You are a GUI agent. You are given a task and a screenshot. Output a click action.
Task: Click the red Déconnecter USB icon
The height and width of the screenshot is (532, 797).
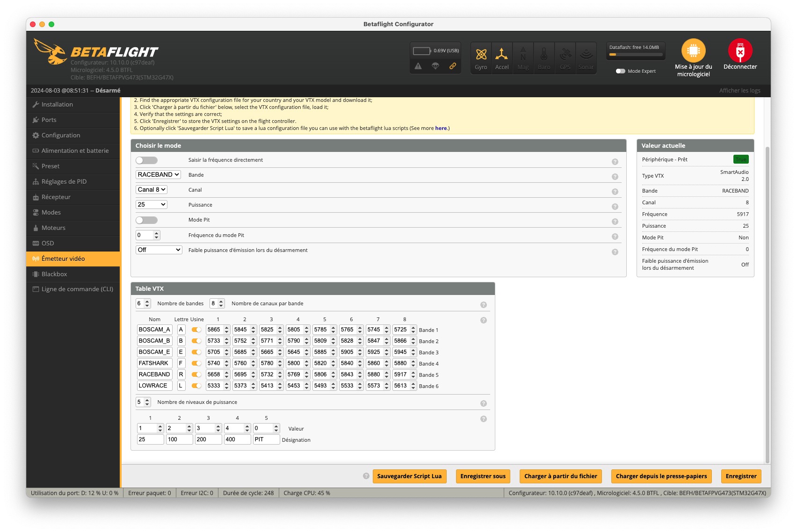click(740, 50)
